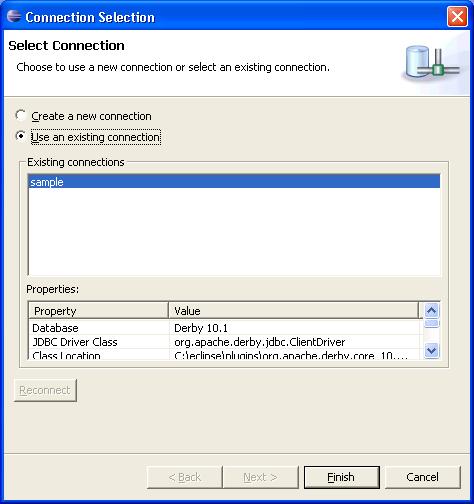Screen dimensions: 474x504
Task: Close the Connection Selection dialog
Action: [x=457, y=16]
